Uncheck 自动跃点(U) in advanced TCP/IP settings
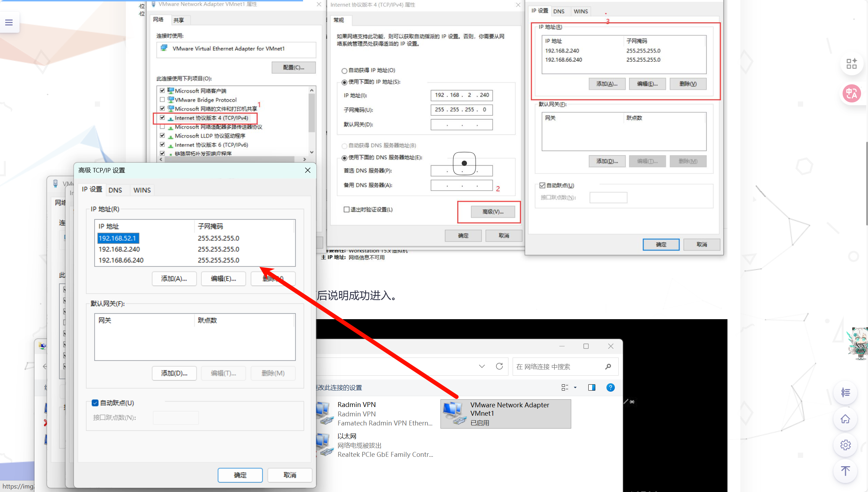Screen dimensions: 868x492 tap(95, 403)
